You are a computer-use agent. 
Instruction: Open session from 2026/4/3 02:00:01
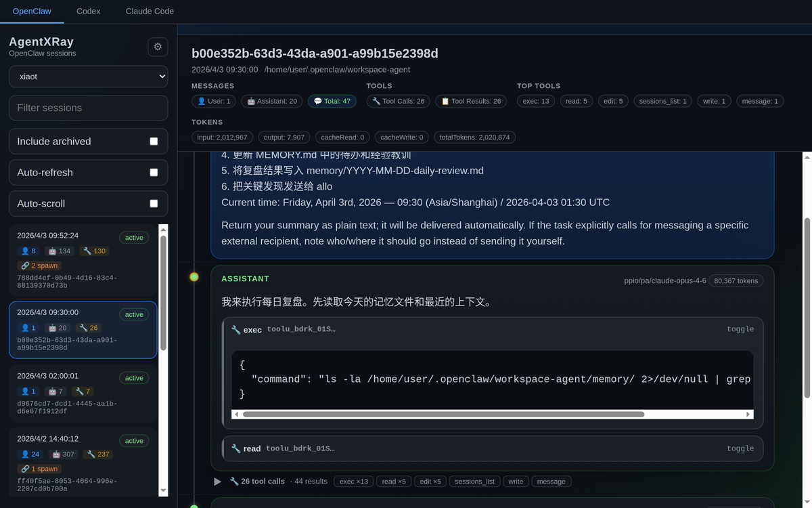pyautogui.click(x=83, y=394)
